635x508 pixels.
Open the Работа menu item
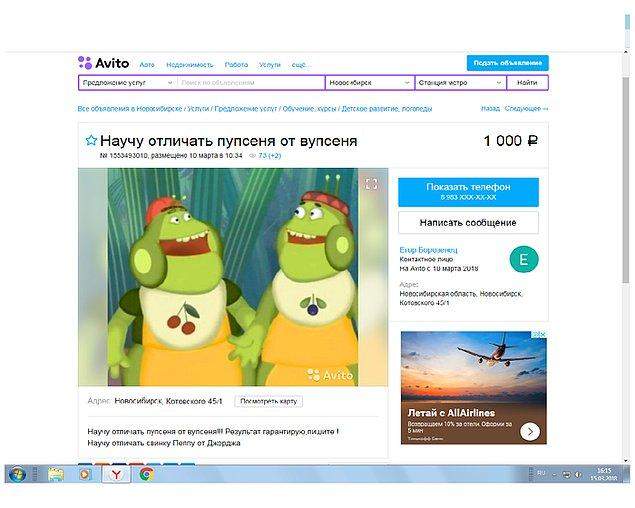point(236,65)
